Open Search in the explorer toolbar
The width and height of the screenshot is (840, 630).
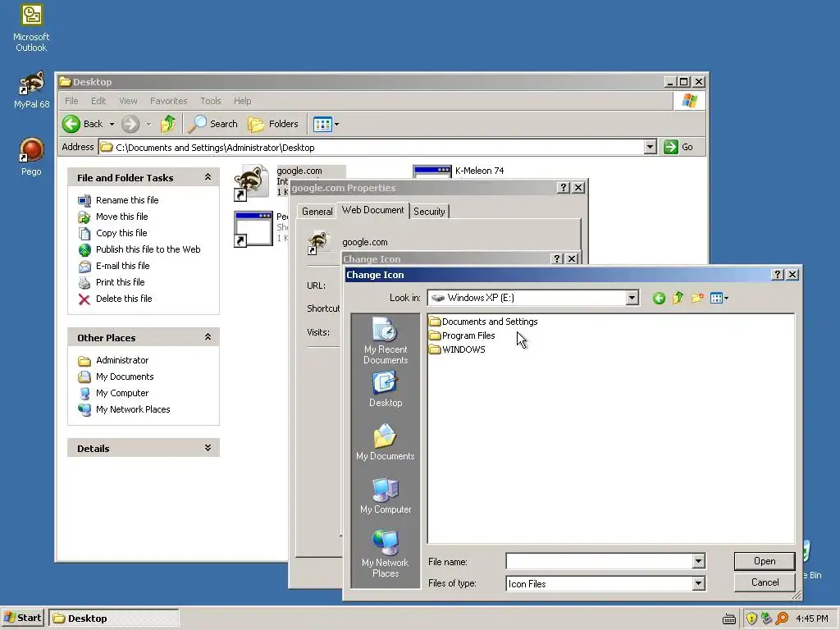(212, 124)
